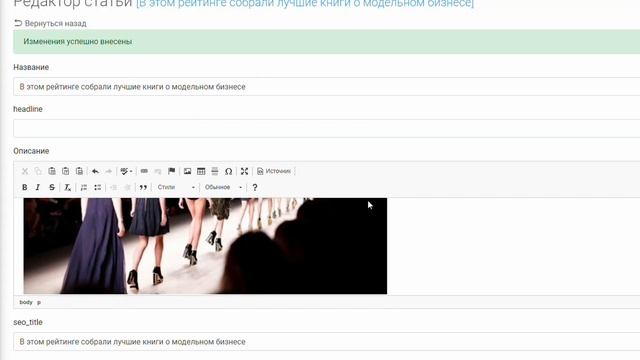Select the p element path item
This screenshot has height=360, width=640.
39,302
